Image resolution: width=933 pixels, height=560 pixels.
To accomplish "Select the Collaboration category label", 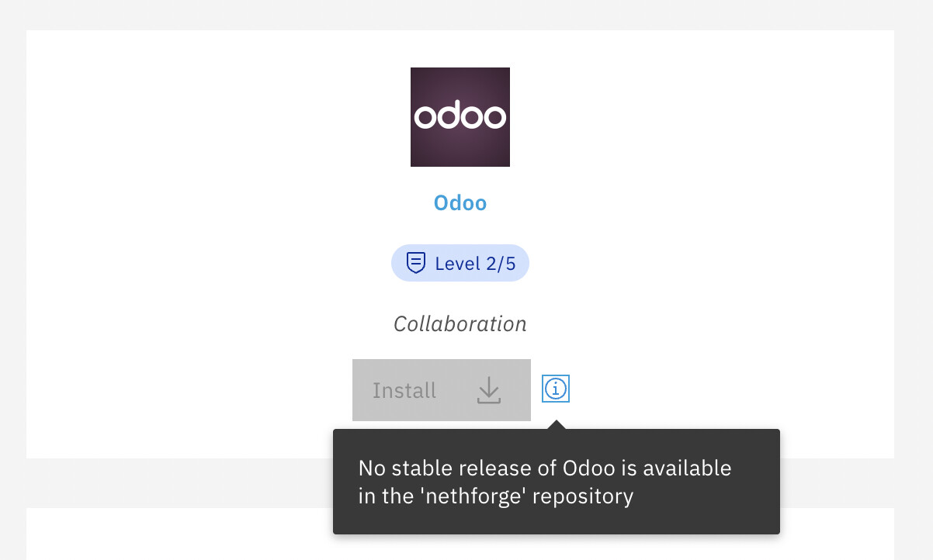I will pos(460,323).
